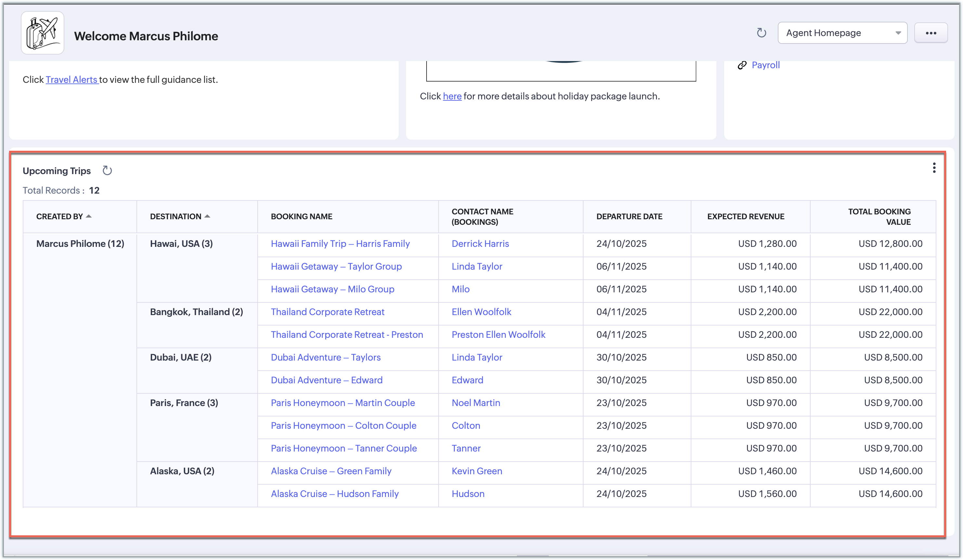Image resolution: width=963 pixels, height=560 pixels.
Task: Click the Departure Date column header
Action: click(x=629, y=216)
